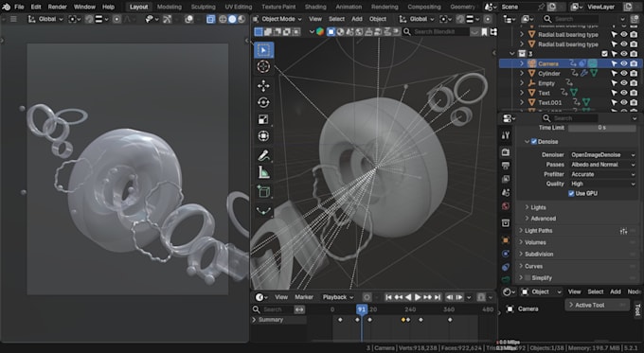Click the Blender logo icon
This screenshot has height=353, width=644.
coord(7,7)
